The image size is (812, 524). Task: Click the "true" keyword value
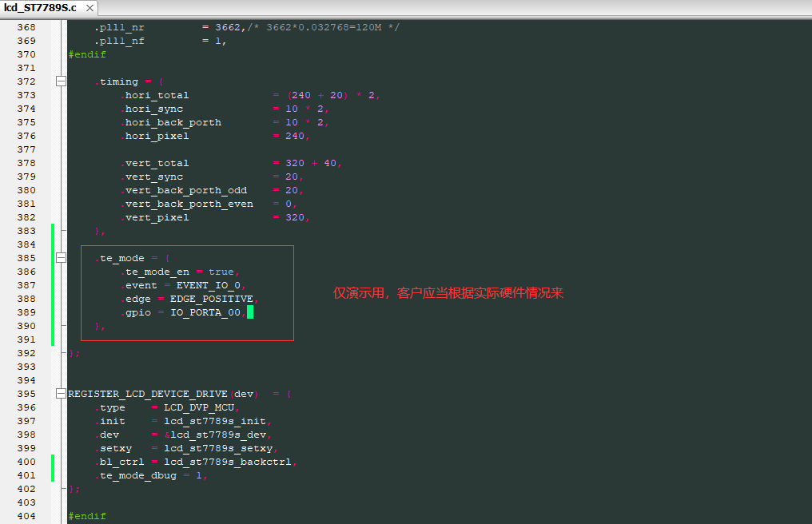tap(221, 272)
